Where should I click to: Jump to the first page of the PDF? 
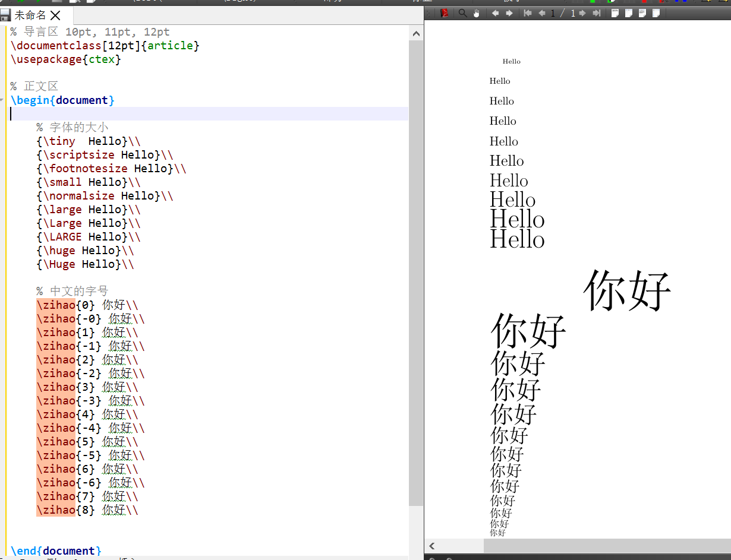528,13
